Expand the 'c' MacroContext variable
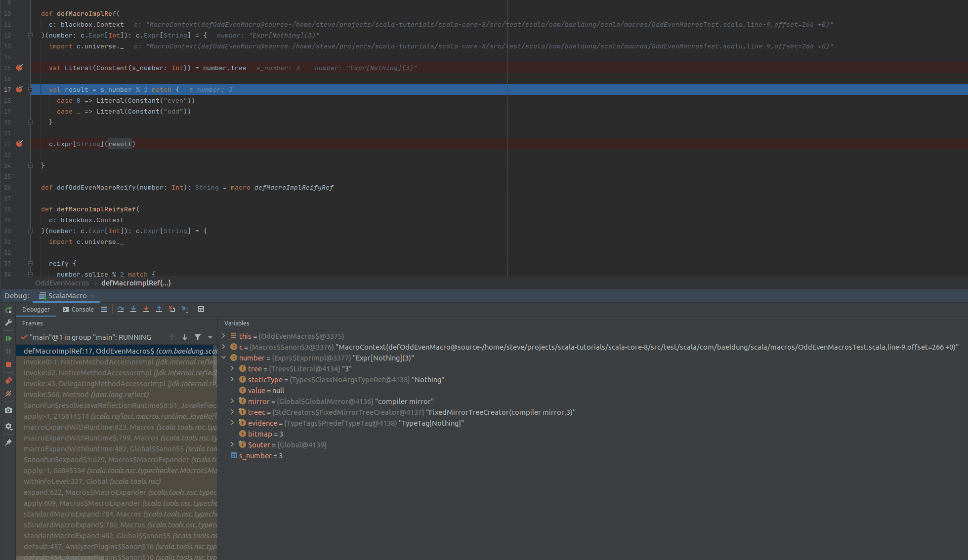The width and height of the screenshot is (968, 560). coord(224,347)
